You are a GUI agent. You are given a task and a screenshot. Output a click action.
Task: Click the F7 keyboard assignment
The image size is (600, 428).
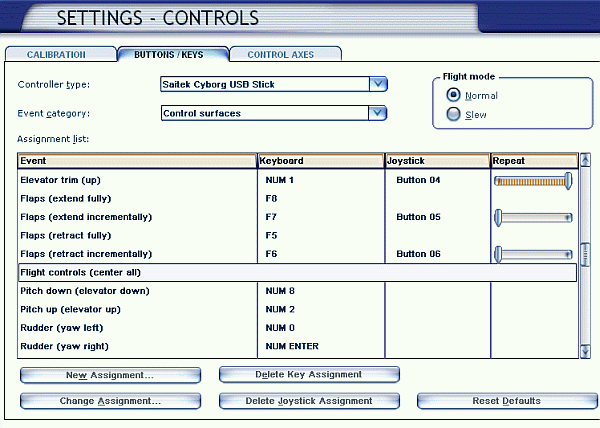(x=271, y=217)
